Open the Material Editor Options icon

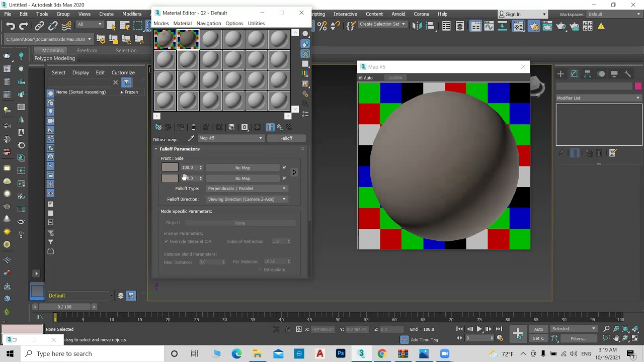(305, 94)
